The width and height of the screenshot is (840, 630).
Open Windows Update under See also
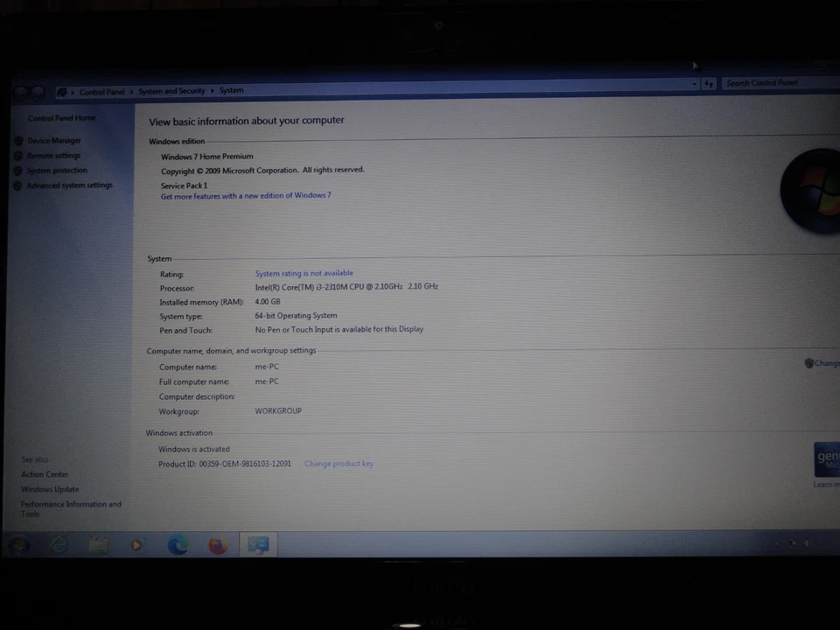(x=50, y=488)
